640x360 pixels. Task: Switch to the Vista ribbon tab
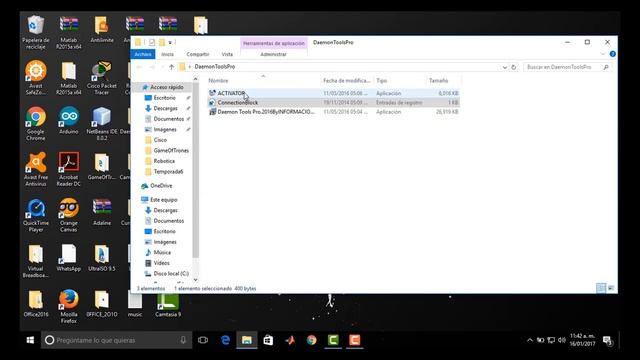[x=227, y=54]
